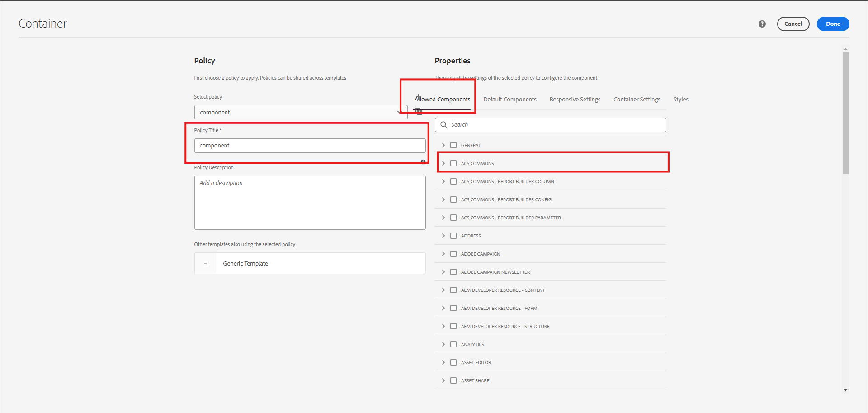
Task: Open the Select policy dropdown
Action: (x=301, y=112)
